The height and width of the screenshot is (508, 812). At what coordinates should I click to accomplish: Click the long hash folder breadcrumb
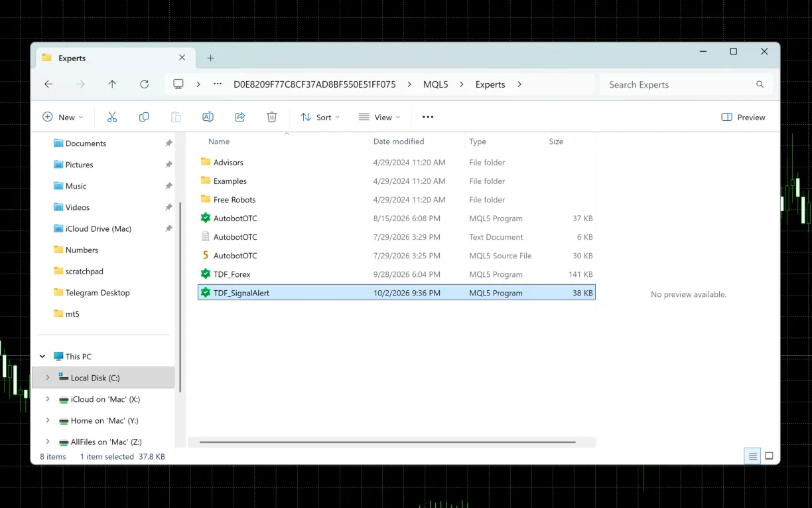(314, 84)
